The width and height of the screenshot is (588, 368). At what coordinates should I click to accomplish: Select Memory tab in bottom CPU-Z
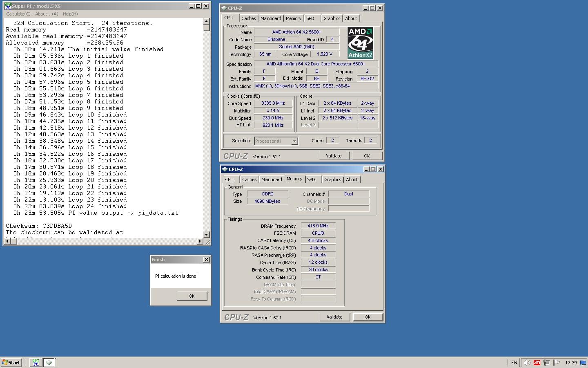(x=294, y=179)
